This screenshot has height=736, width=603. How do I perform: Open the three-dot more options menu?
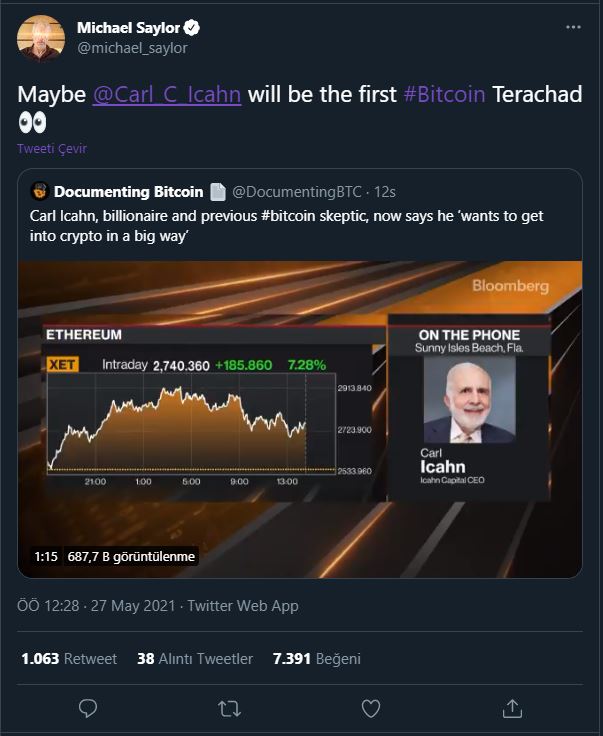click(x=573, y=27)
